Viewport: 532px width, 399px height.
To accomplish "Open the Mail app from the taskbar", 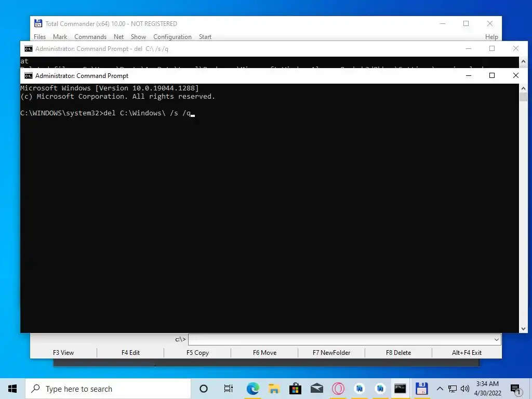I will pyautogui.click(x=316, y=389).
